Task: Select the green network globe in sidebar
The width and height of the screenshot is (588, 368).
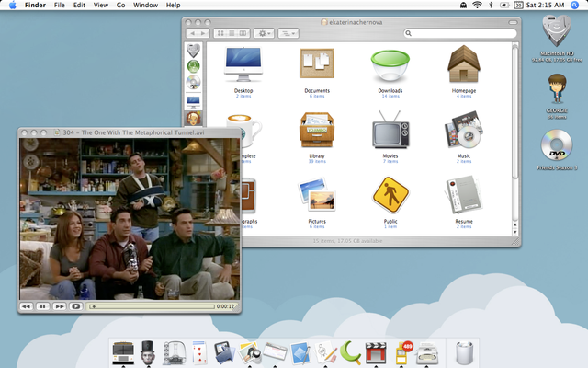Action: [x=194, y=66]
